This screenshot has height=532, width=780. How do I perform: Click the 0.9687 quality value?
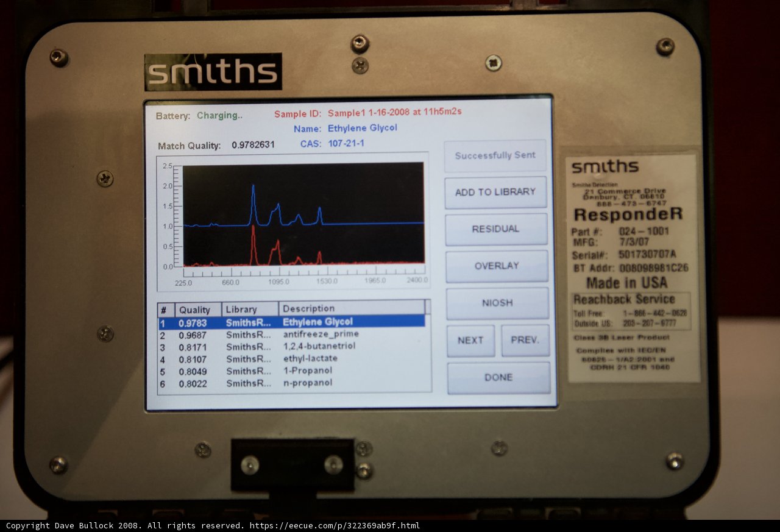pos(193,335)
